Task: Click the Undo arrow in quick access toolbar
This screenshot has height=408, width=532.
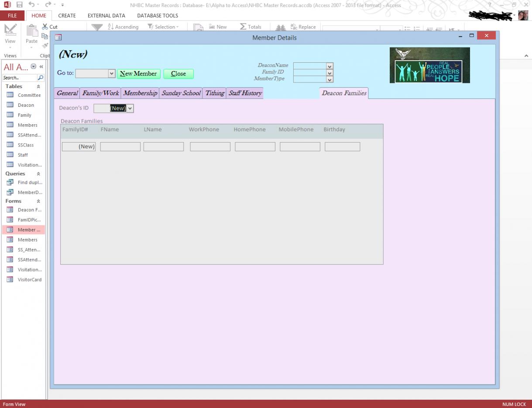Action: click(31, 5)
